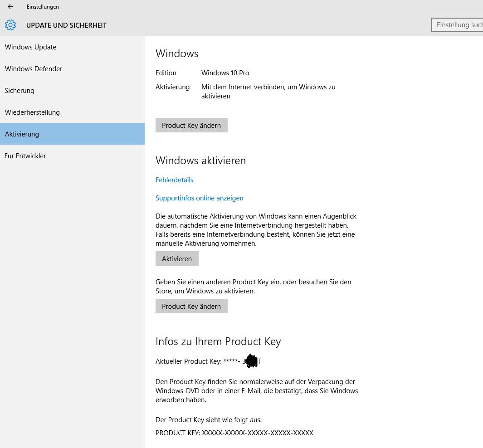
Task: Open the Für Entwickler section
Action: coord(25,156)
